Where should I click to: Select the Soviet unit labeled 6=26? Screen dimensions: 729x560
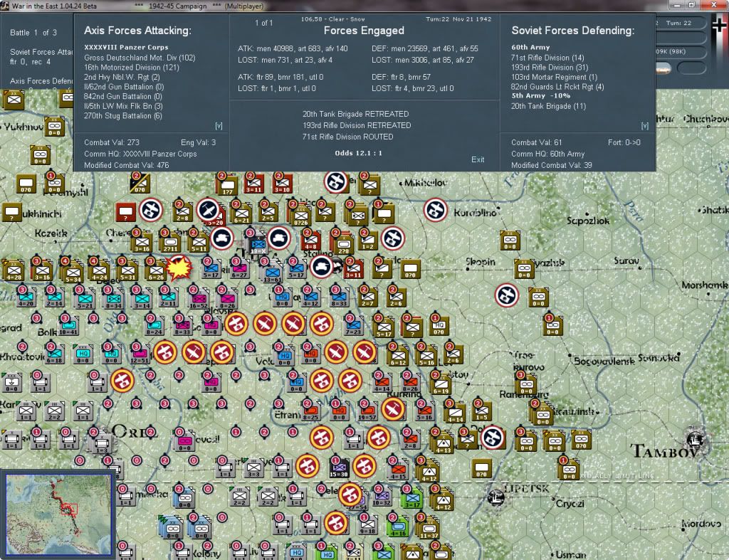(x=156, y=271)
